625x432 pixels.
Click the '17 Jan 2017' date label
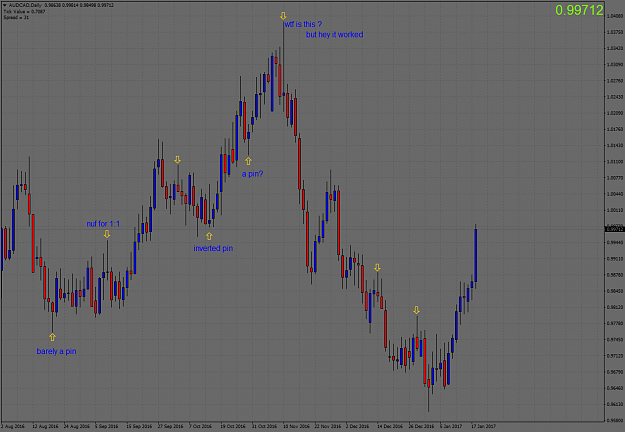[x=483, y=426]
